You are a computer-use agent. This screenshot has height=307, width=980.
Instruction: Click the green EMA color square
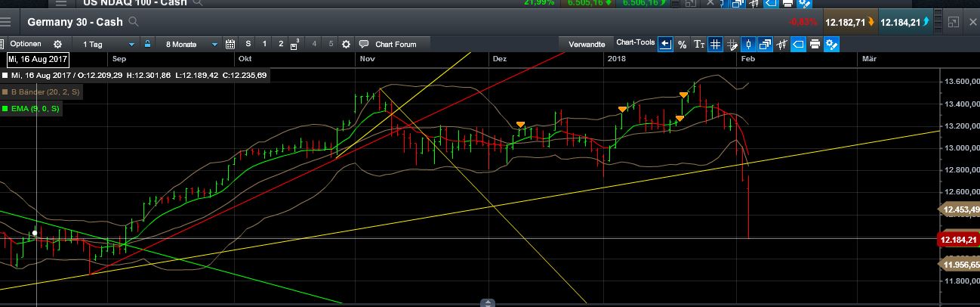(5, 109)
